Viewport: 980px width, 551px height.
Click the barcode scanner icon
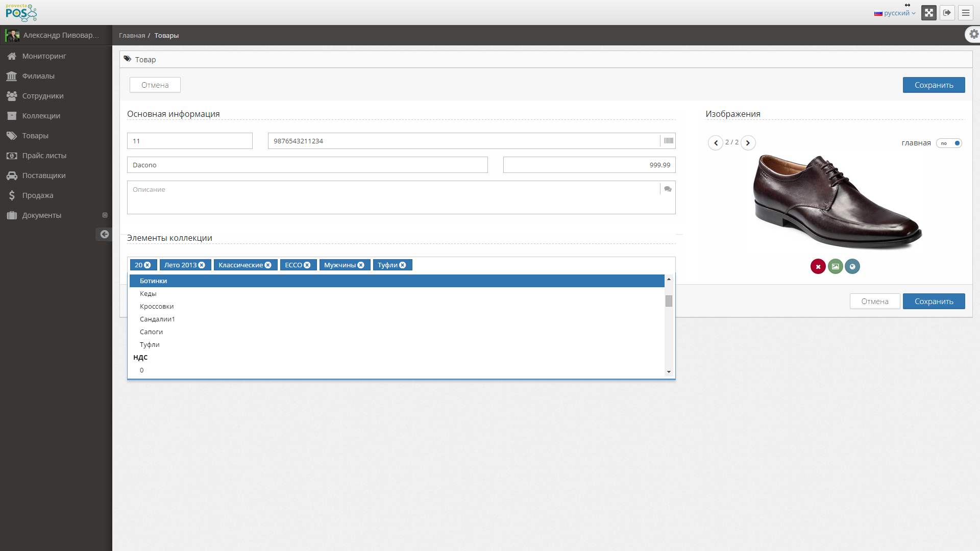click(668, 141)
